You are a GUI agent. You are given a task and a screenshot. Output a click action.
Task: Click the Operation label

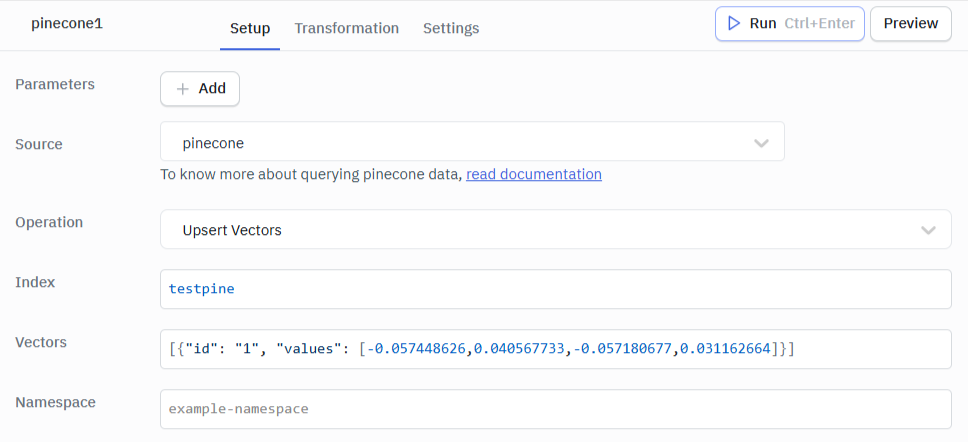(x=49, y=222)
